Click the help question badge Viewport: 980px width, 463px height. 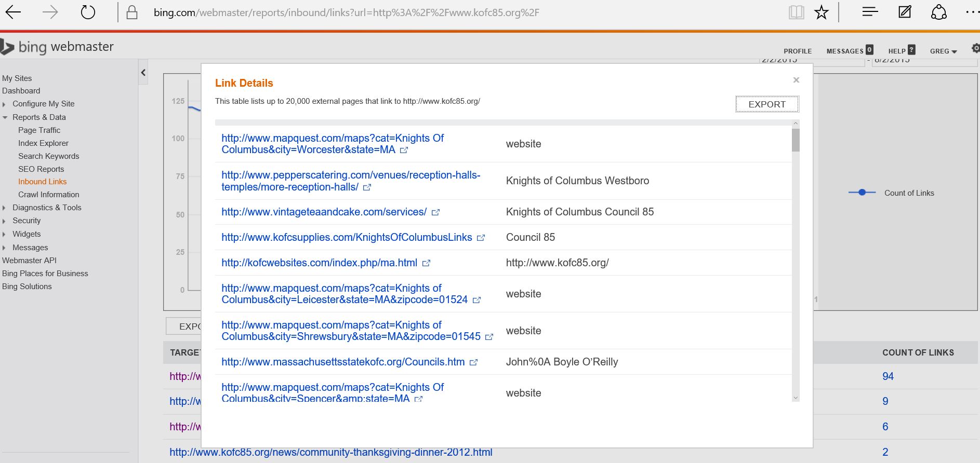tap(911, 50)
